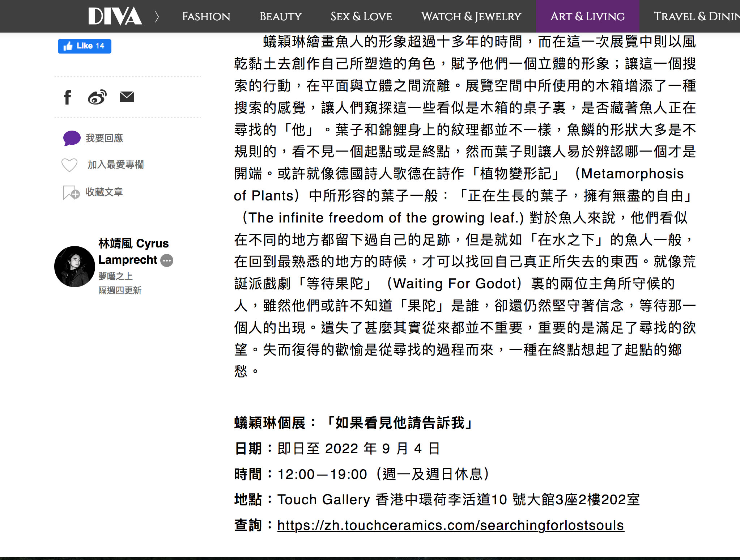Screen dimensions: 740x560
Task: Click the DIVA logo
Action: click(115, 16)
